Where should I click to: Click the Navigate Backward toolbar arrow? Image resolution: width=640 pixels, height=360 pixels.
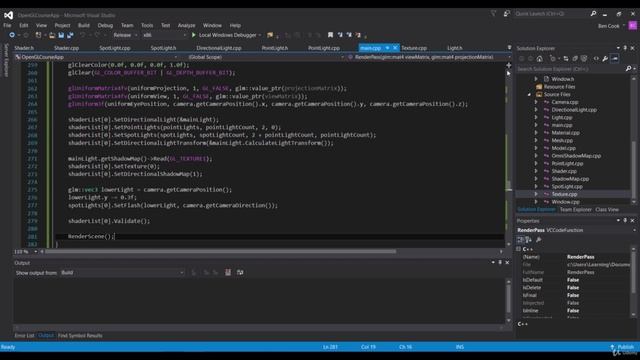(x=12, y=36)
